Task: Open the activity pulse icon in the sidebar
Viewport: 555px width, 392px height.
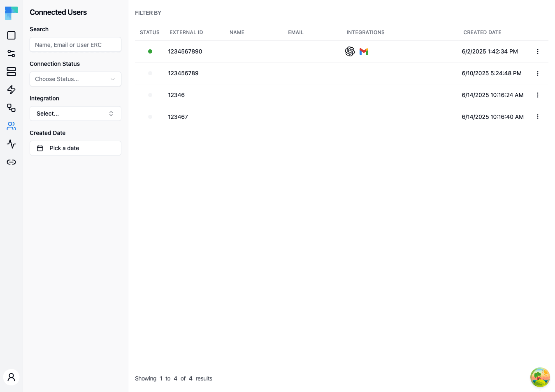Action: coord(11,144)
